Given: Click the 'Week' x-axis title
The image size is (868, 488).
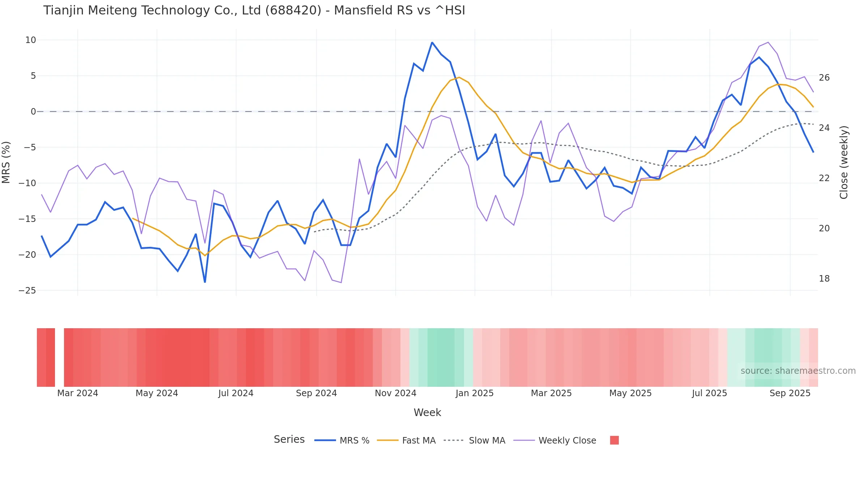Looking at the screenshot, I should coord(427,412).
